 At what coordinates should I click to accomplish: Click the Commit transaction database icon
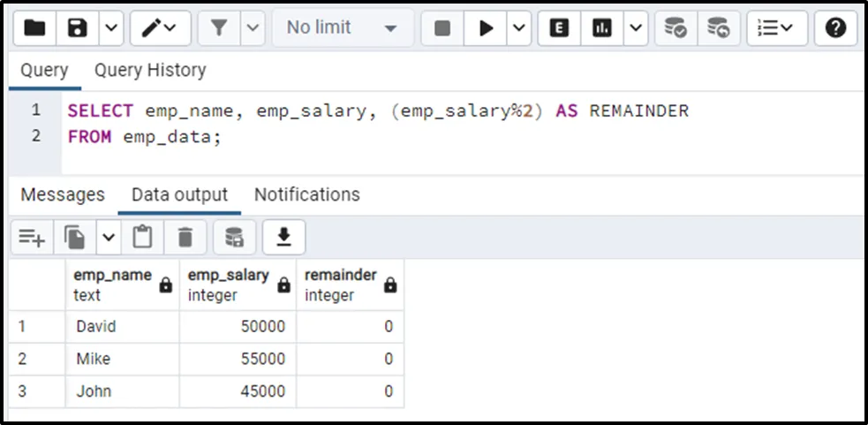676,28
